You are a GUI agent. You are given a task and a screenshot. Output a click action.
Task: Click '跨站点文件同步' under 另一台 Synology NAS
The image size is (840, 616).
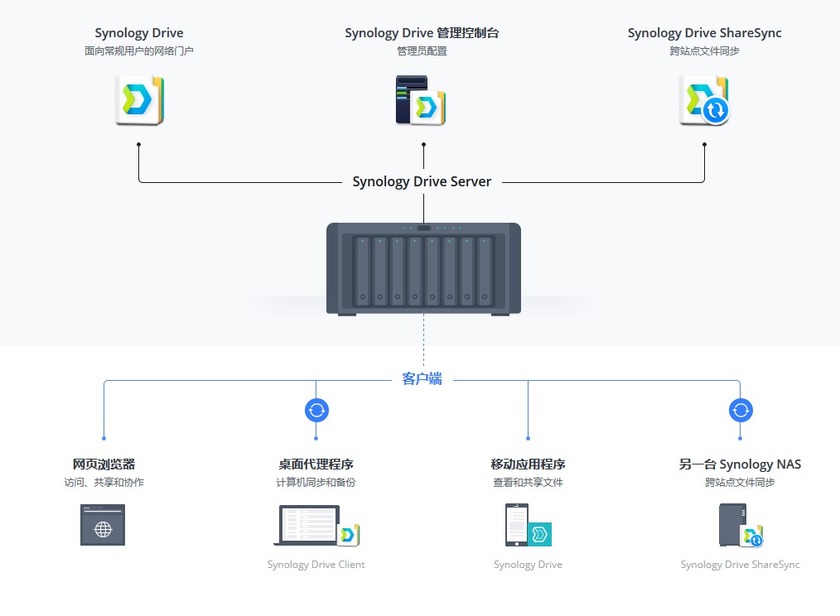[741, 483]
